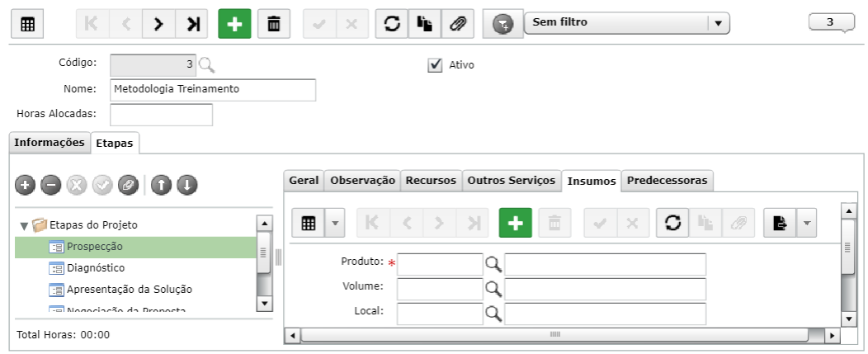Click the Horas Alocadas field
This screenshot has width=868, height=354.
tap(162, 115)
